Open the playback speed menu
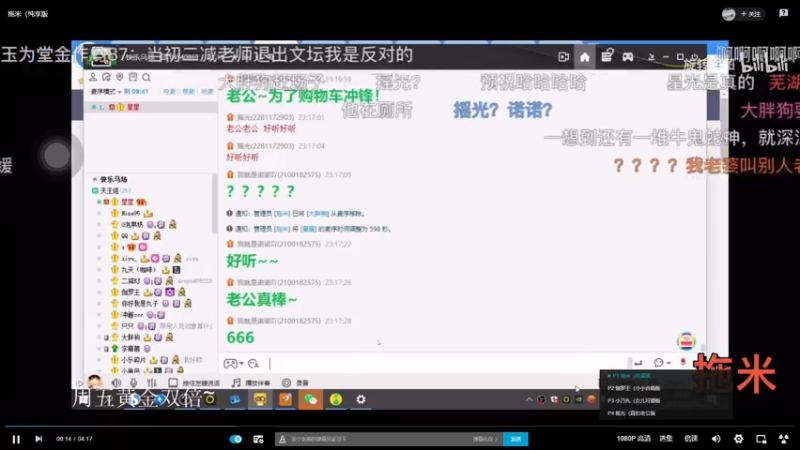800x450 pixels. tap(691, 439)
